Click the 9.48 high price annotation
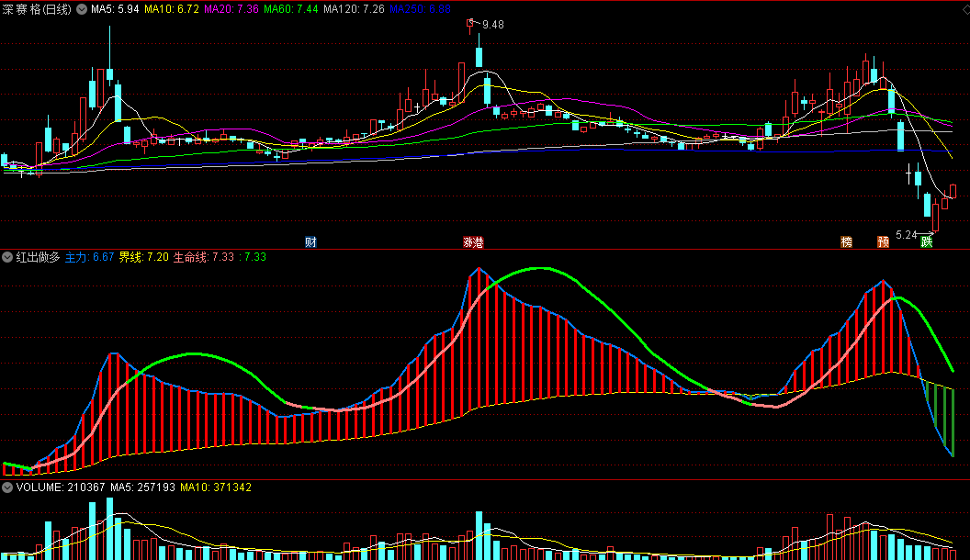Screen dimensions: 970x560 tap(493, 25)
